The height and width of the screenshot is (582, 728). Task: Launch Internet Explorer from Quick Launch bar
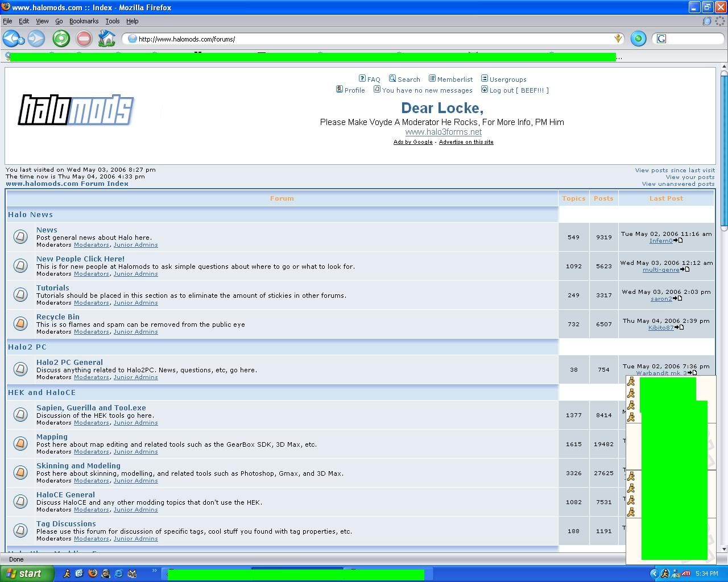pos(119,573)
